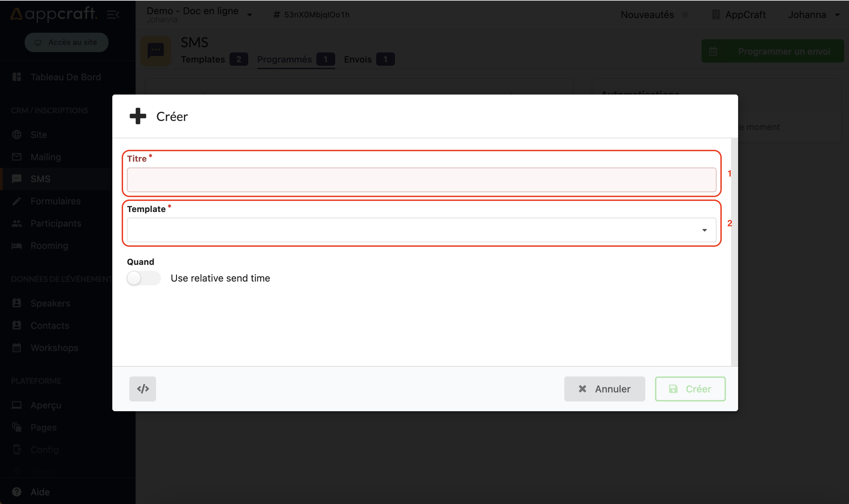Open the Template dropdown

coord(421,230)
